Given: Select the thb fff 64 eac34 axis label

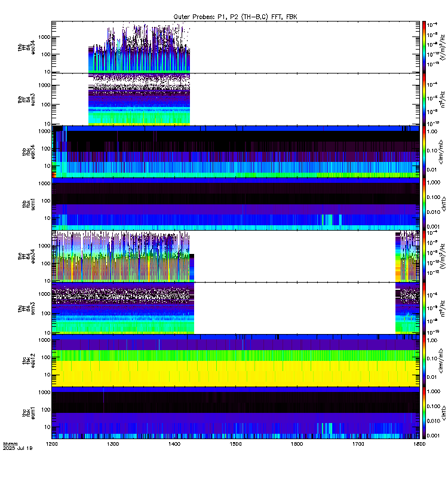Looking at the screenshot, I should click(26, 47).
